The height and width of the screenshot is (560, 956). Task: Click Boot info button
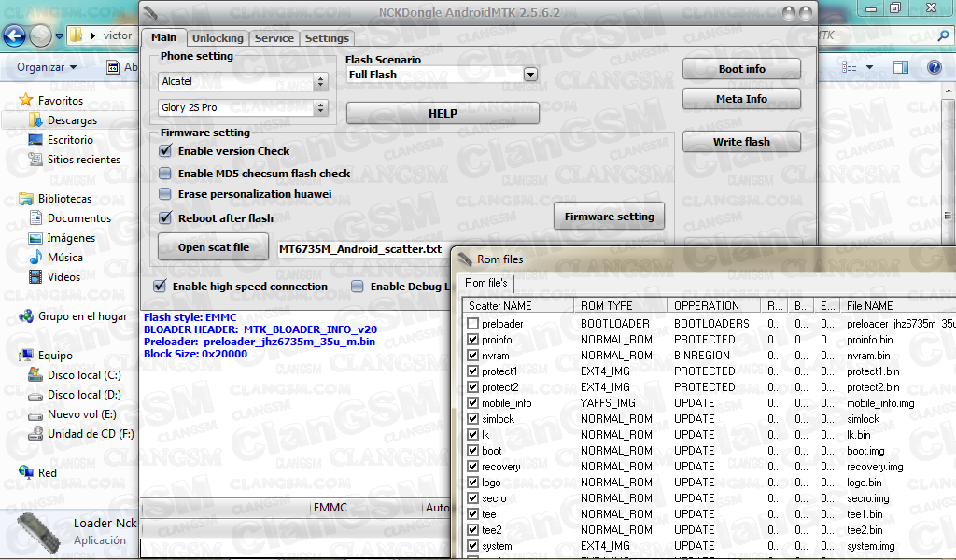741,69
